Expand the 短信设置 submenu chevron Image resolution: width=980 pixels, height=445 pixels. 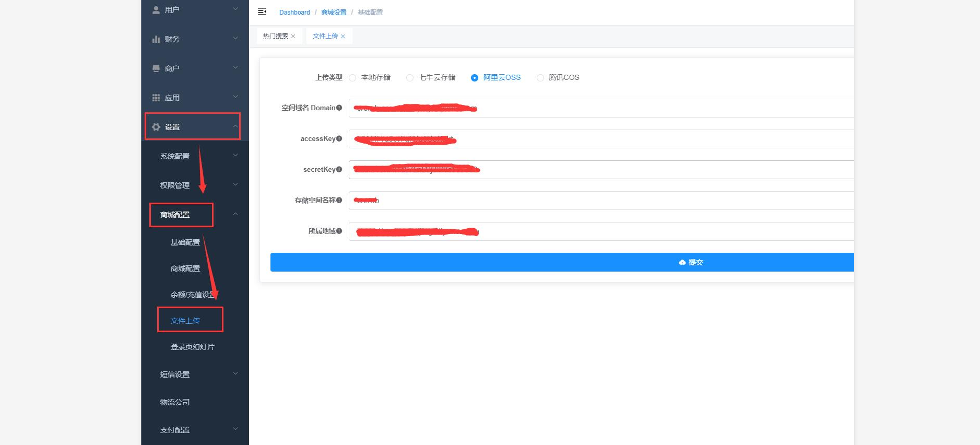pos(235,373)
